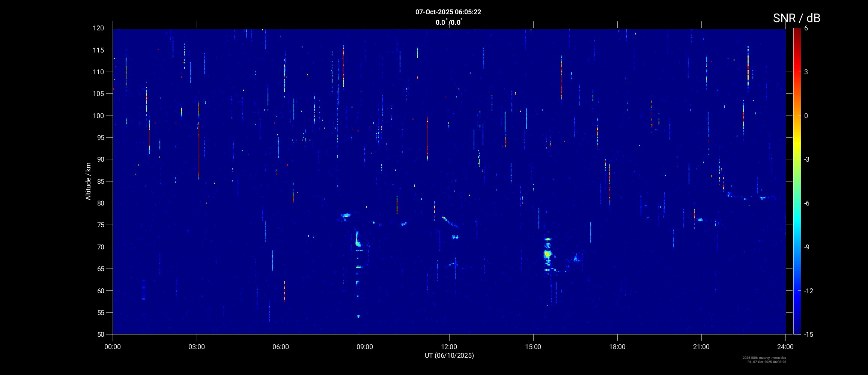Click the 24:00 time axis tick label

point(785,347)
